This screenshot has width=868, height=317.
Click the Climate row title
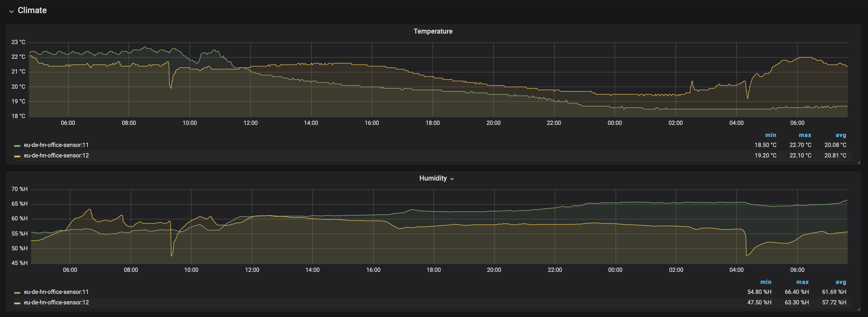(x=32, y=10)
